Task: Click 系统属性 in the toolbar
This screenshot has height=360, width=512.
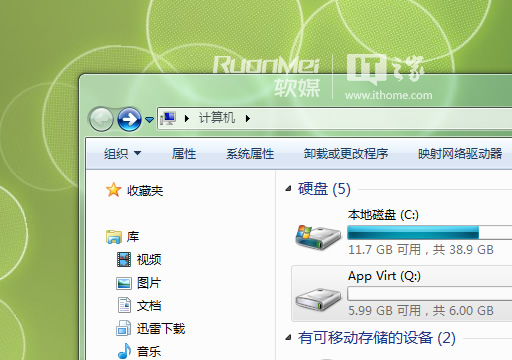Action: point(250,154)
